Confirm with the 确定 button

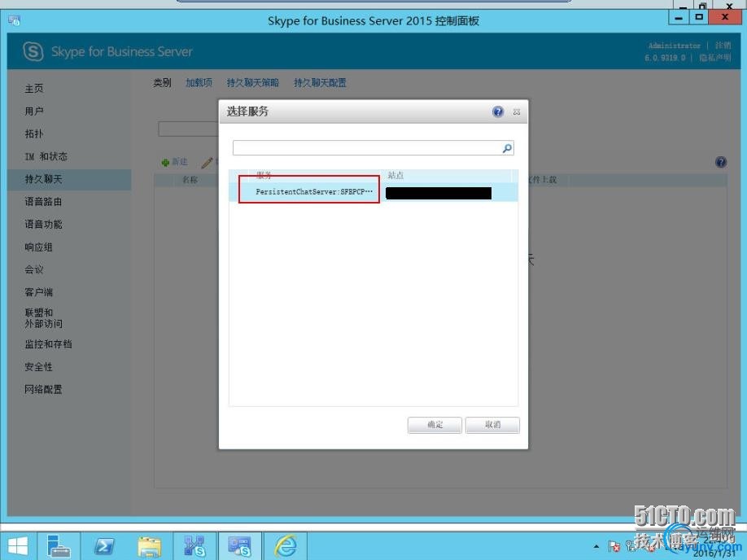click(x=435, y=425)
